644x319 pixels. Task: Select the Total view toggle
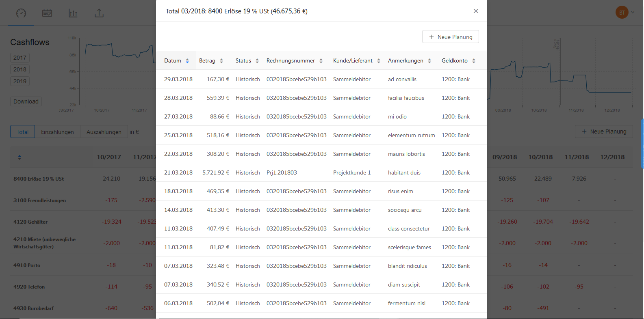pyautogui.click(x=23, y=132)
